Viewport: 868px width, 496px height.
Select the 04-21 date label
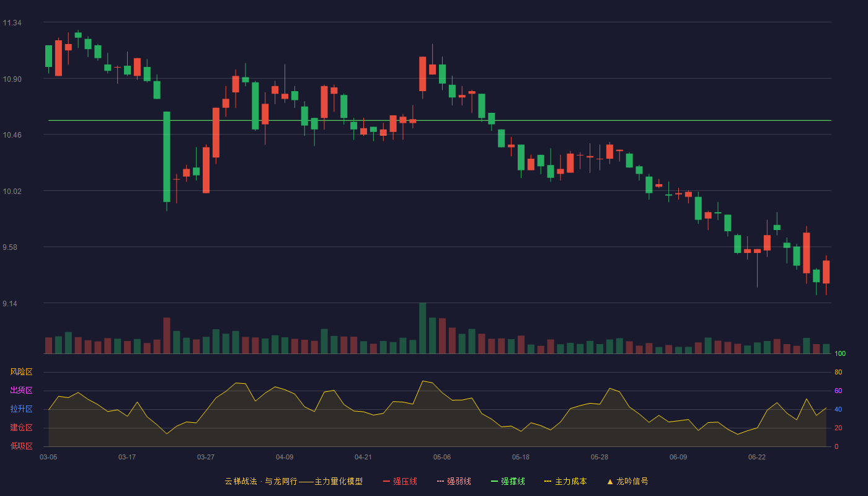(363, 457)
